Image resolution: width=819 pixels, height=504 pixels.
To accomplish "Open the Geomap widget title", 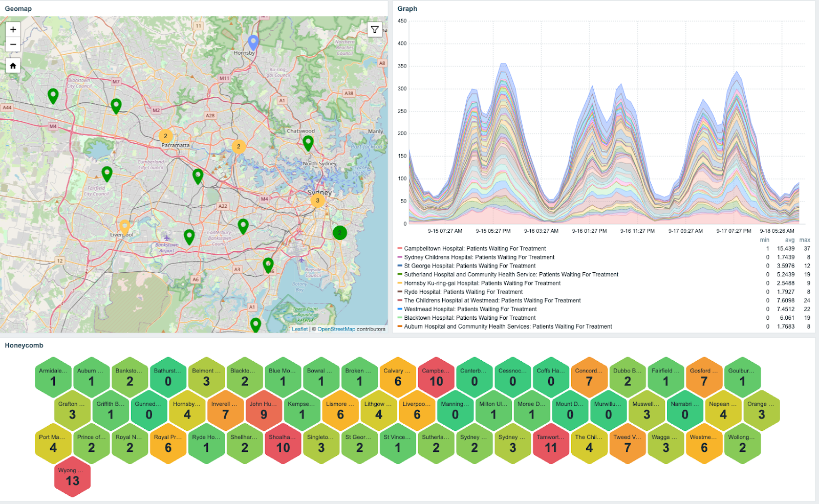I will pos(18,9).
